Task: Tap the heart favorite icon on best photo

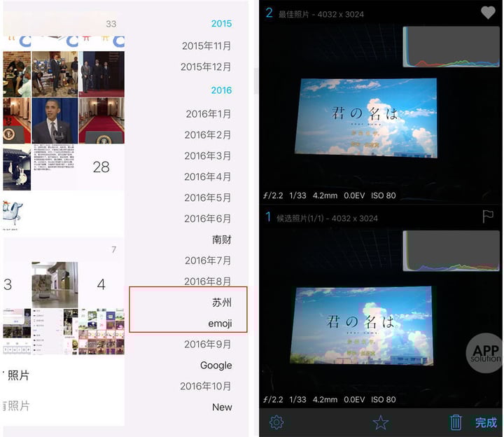Action: pyautogui.click(x=488, y=13)
